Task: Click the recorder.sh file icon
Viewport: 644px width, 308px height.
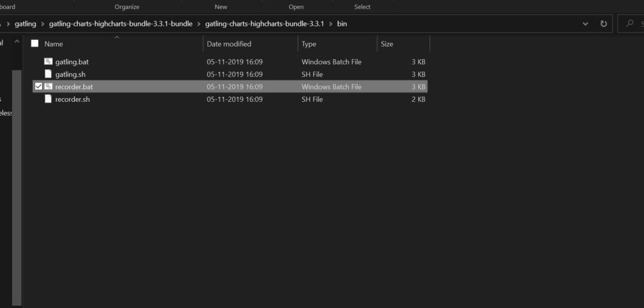Action: point(48,99)
